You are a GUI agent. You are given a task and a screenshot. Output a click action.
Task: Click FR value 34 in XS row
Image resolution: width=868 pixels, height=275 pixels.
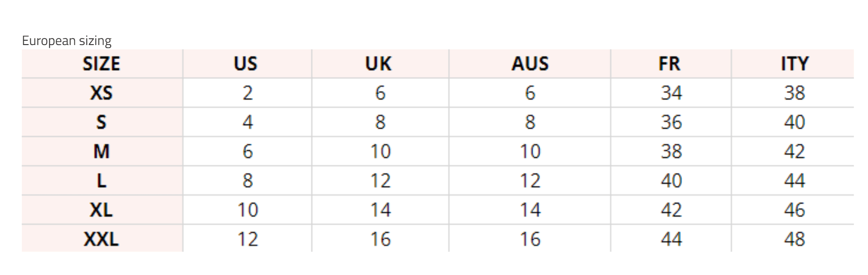(x=671, y=93)
